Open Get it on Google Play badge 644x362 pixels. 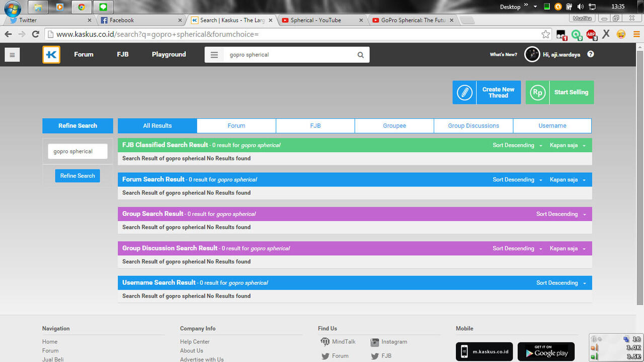coord(546,352)
